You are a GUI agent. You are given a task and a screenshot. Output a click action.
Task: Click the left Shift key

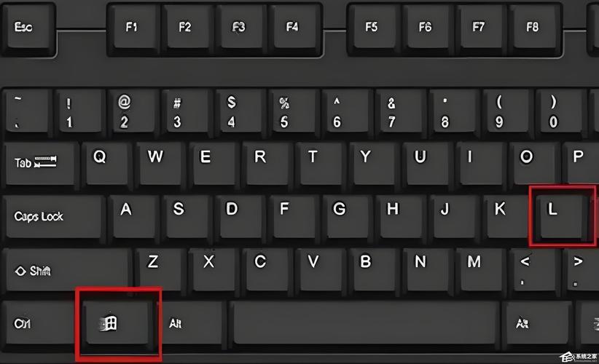(67, 271)
